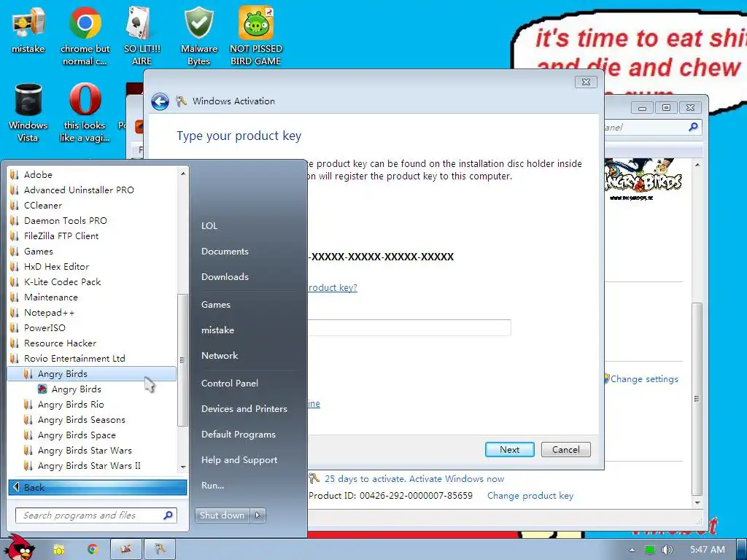Expand K-Lite Codec Pack folder
Image resolution: width=747 pixels, height=560 pixels.
pyautogui.click(x=93, y=282)
